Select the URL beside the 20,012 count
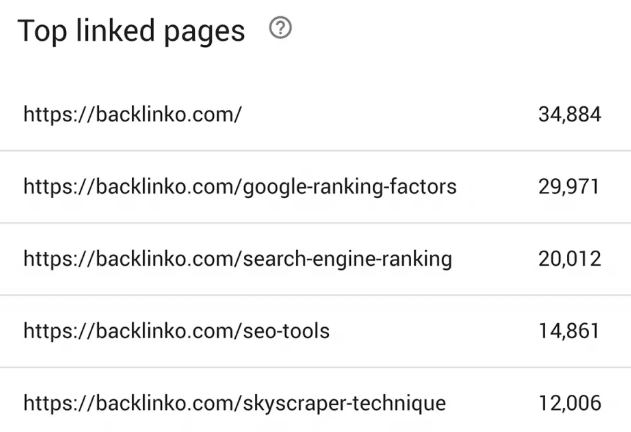631x432 pixels. pyautogui.click(x=238, y=259)
